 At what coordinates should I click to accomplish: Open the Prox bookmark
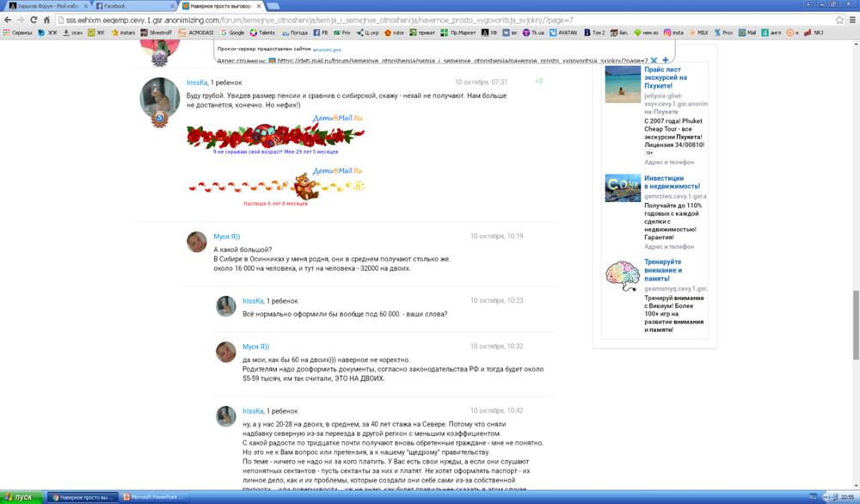point(723,33)
